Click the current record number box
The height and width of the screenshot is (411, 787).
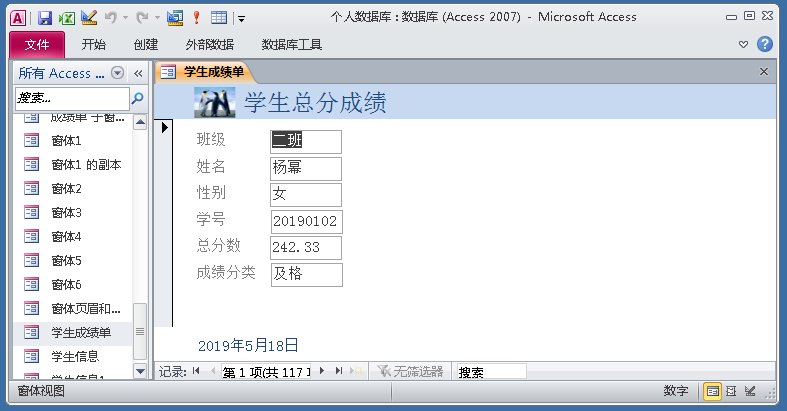(267, 372)
